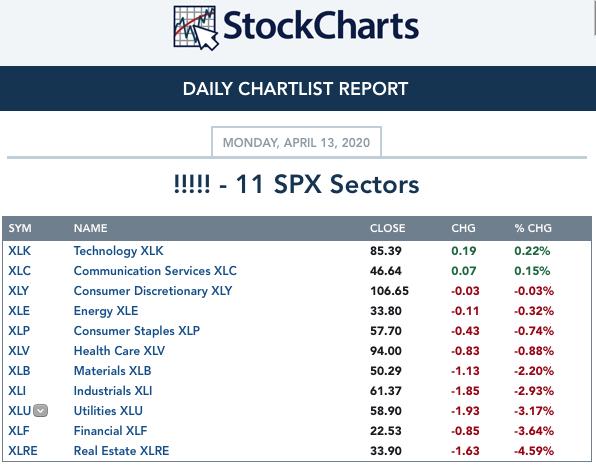The image size is (596, 465).
Task: Sort table by CLOSE column header
Action: pyautogui.click(x=387, y=228)
